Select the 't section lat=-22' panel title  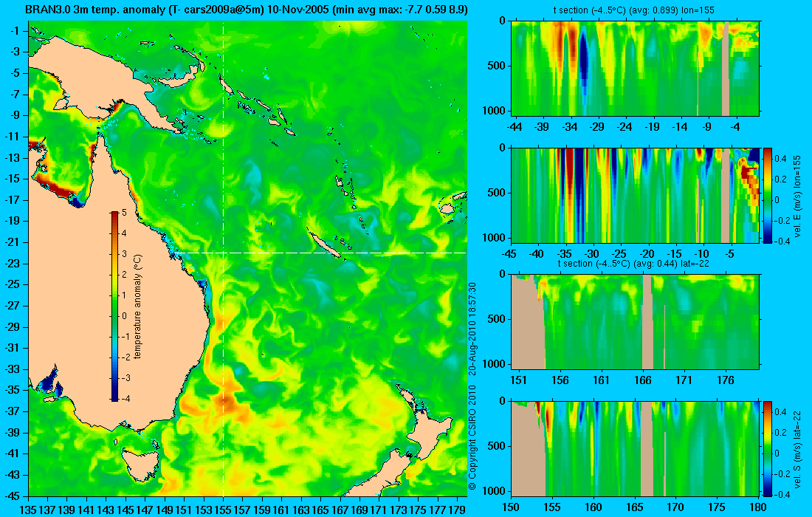point(633,264)
